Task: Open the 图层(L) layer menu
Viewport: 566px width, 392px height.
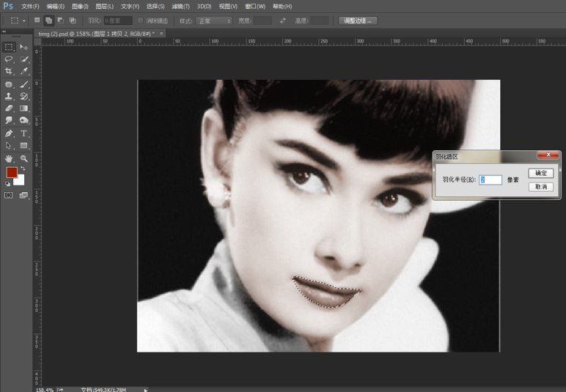Action: coord(106,6)
